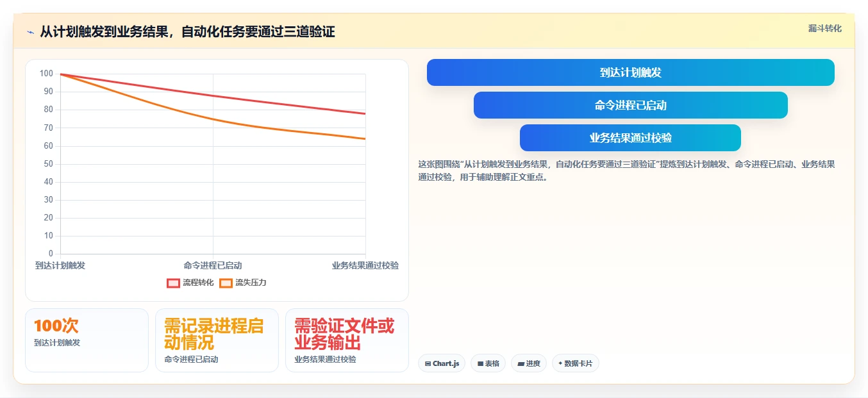Toggle the 流程转化 legend item
868x398 pixels.
point(190,283)
